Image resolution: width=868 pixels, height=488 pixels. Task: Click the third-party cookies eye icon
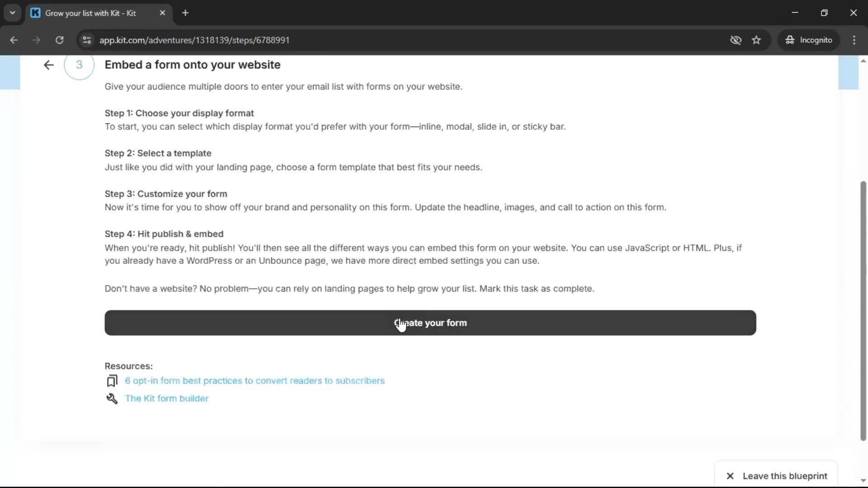pyautogui.click(x=736, y=40)
